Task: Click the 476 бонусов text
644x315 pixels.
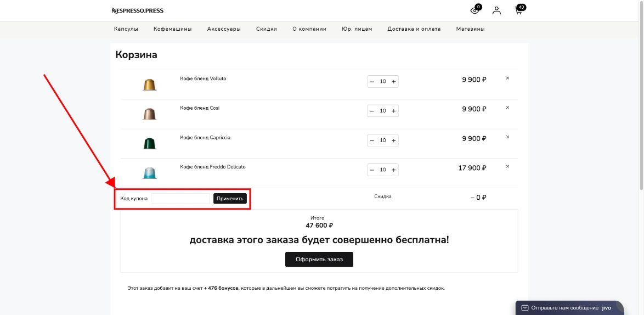Action: coord(223,288)
